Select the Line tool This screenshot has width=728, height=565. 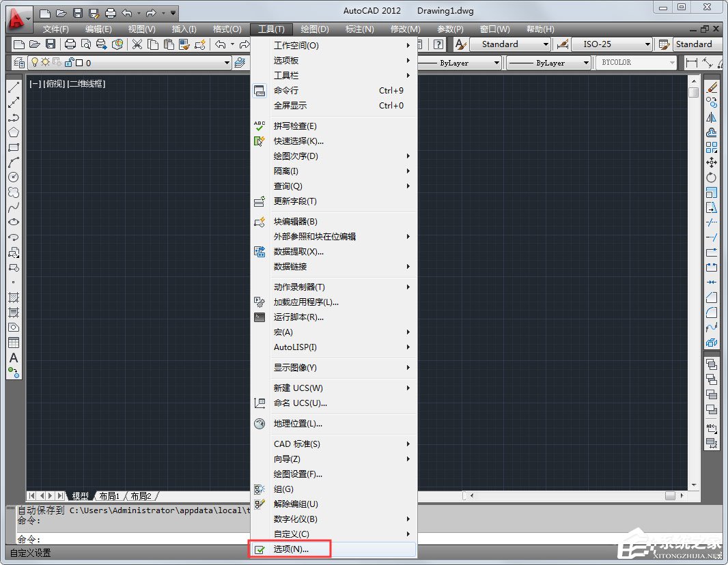[14, 87]
